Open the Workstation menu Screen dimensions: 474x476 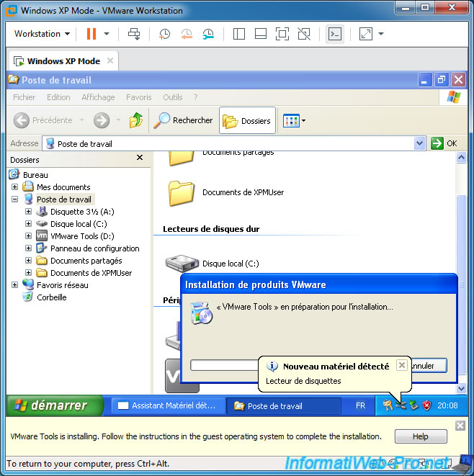[42, 34]
